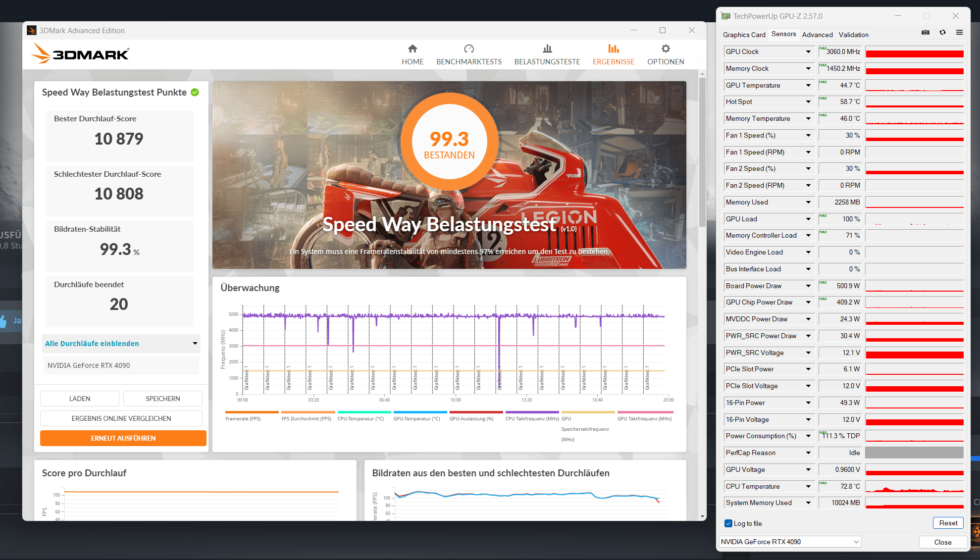This screenshot has width=980, height=560.
Task: Open the ERGEBNISSE results tab
Action: [613, 55]
